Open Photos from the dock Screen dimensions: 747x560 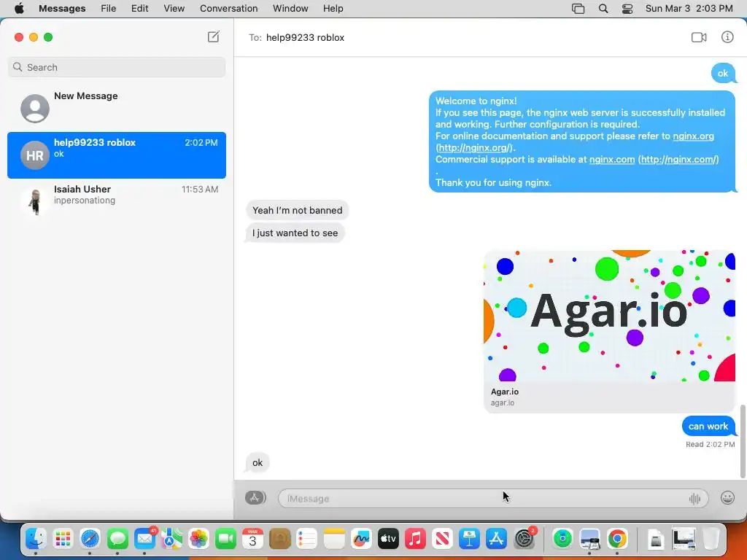[198, 539]
